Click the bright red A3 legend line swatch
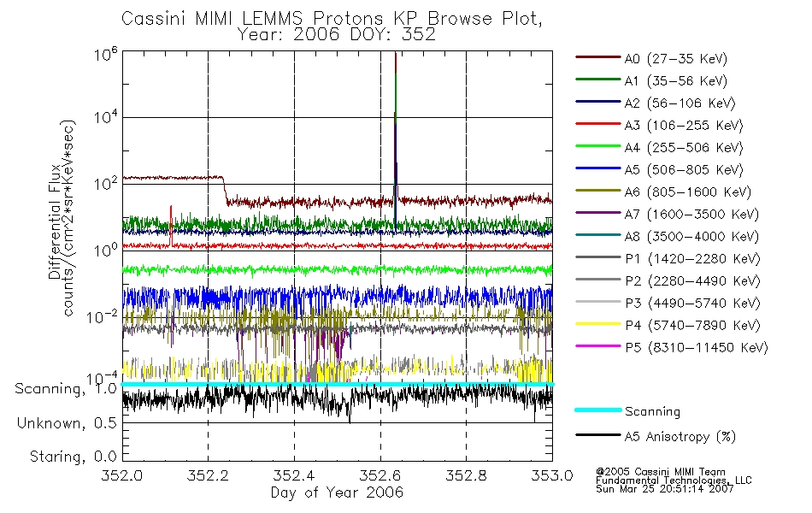This screenshot has width=812, height=513. tap(597, 124)
